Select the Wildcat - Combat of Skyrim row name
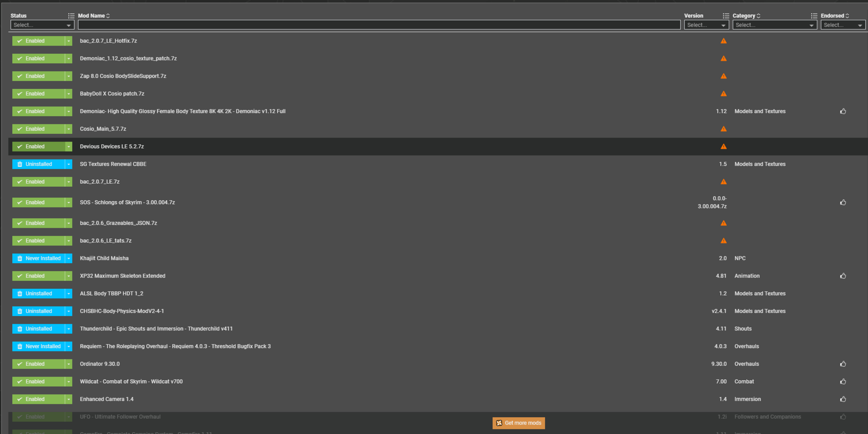The height and width of the screenshot is (434, 868). pos(131,382)
